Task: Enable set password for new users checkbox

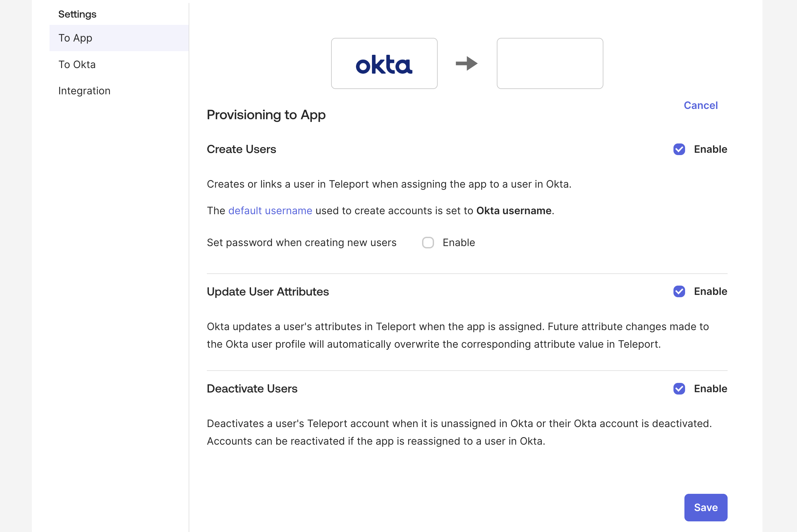Action: point(428,243)
